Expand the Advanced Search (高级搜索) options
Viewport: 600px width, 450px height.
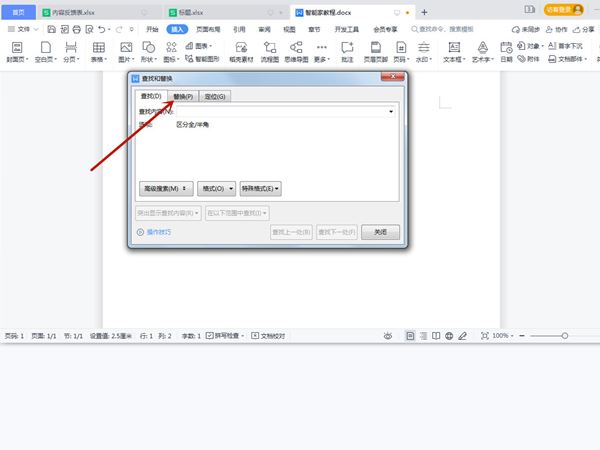coord(166,189)
